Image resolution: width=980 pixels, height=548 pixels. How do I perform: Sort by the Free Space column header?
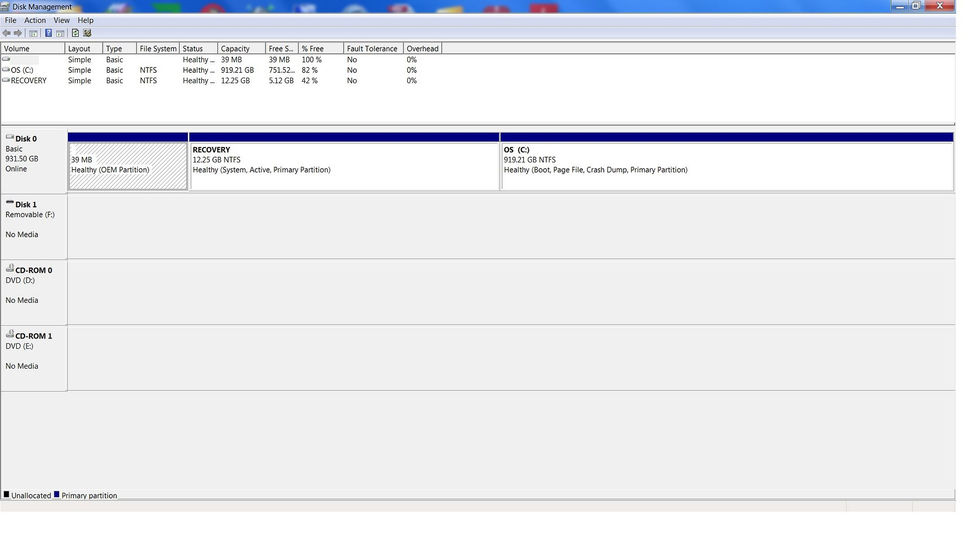point(282,49)
